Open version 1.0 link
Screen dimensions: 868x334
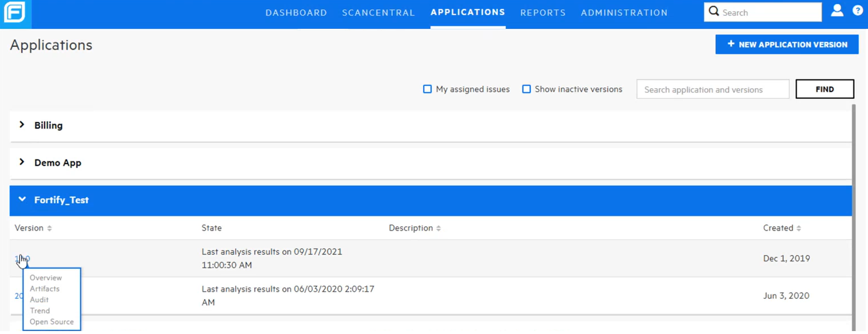tap(22, 259)
